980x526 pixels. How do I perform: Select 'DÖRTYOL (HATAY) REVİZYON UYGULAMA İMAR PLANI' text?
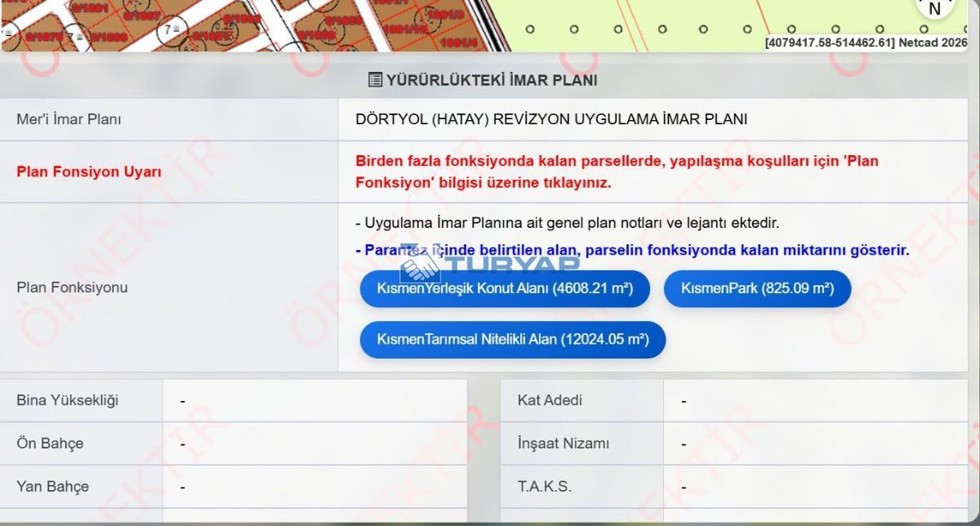tap(551, 119)
